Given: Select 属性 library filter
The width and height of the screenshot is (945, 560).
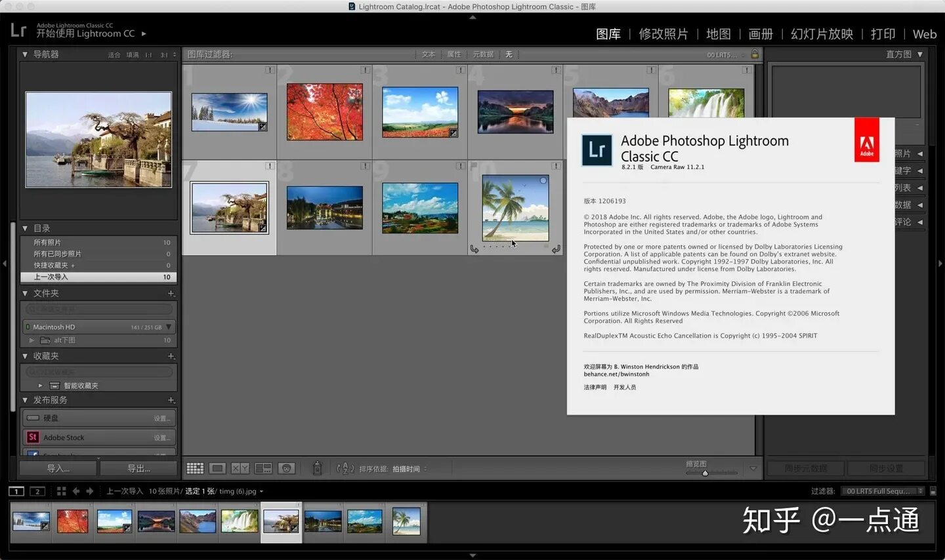Looking at the screenshot, I should click(454, 54).
